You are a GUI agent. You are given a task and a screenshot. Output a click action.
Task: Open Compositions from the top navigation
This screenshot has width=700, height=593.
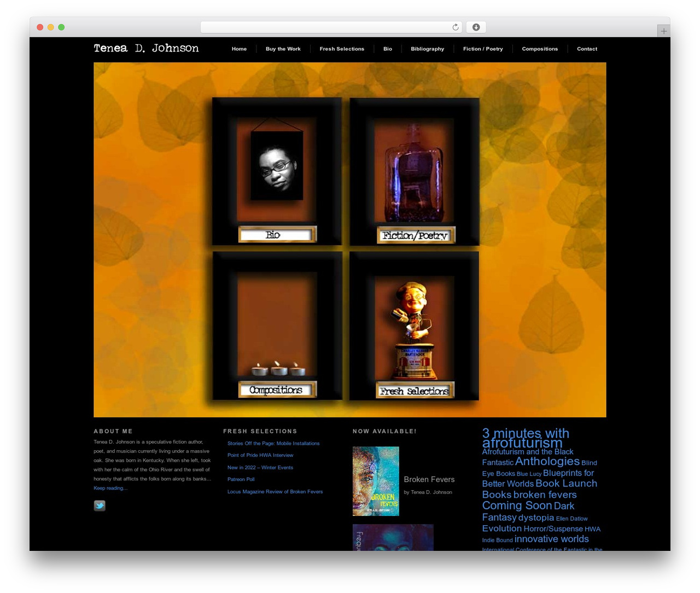point(540,49)
